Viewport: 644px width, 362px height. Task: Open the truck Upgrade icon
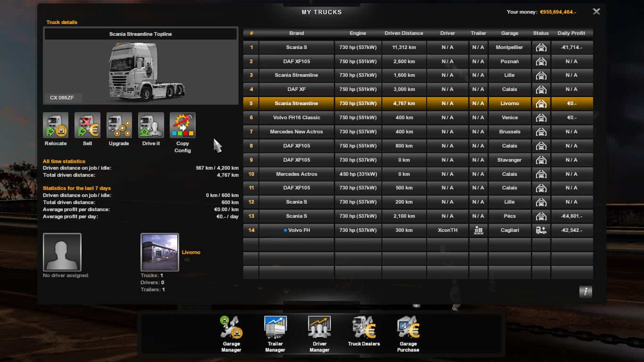pos(119,125)
